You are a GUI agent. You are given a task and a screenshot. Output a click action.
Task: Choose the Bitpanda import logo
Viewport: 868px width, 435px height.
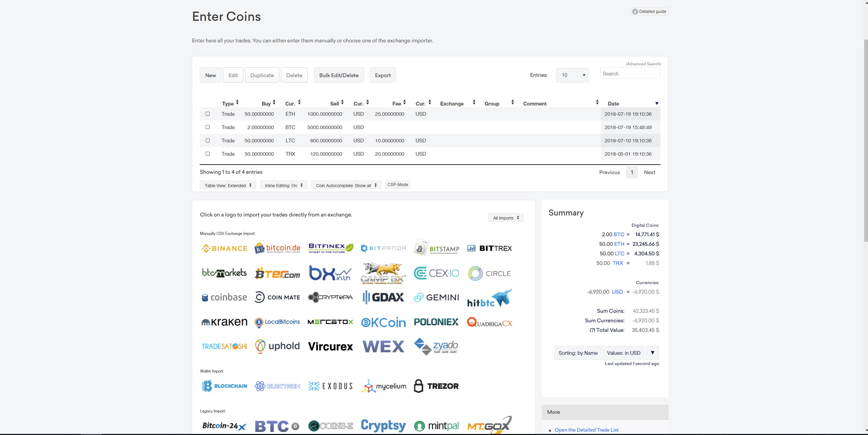[383, 248]
